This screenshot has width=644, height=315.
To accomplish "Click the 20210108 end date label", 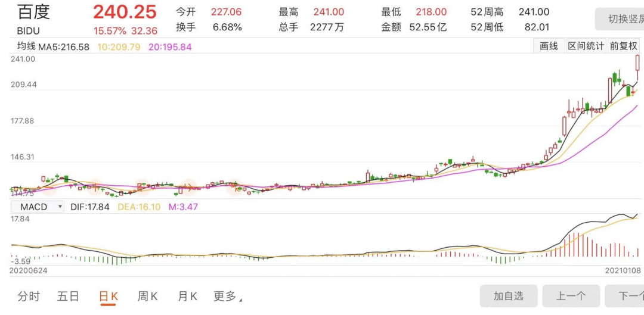I will (x=622, y=271).
